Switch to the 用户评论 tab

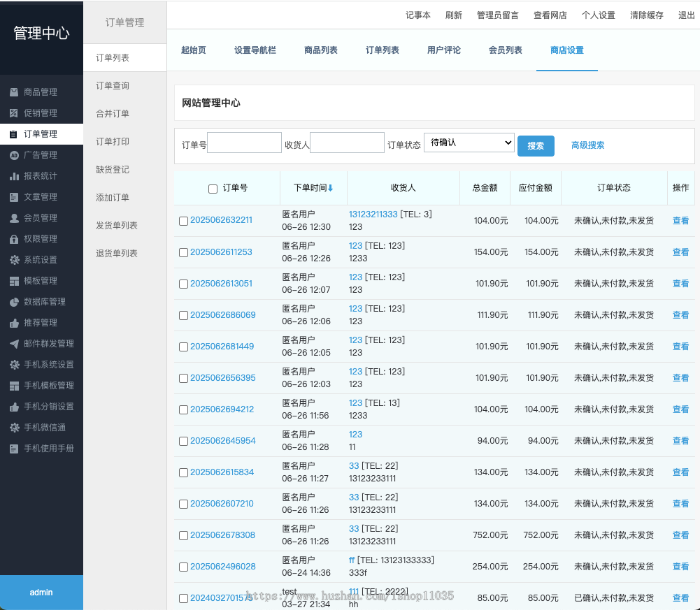pyautogui.click(x=444, y=50)
